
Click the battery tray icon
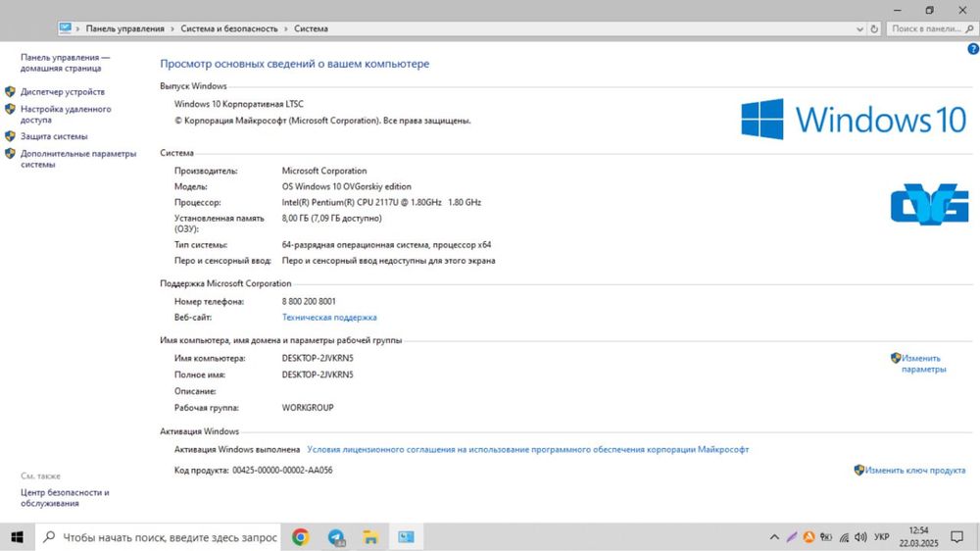826,537
